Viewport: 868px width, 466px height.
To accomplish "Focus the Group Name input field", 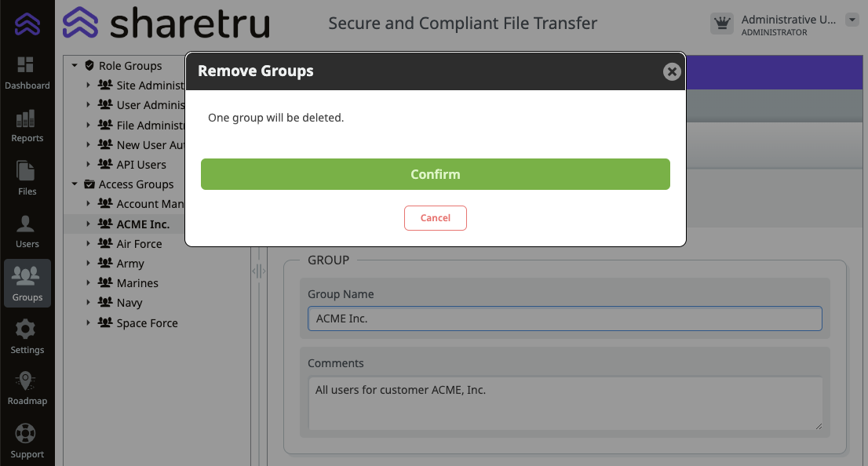I will (x=564, y=319).
